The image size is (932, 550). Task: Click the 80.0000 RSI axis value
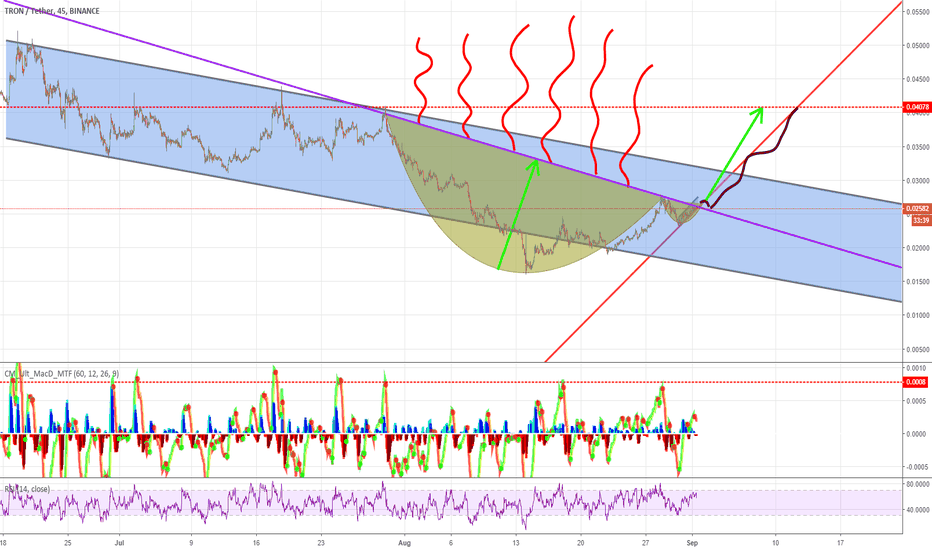pos(918,485)
